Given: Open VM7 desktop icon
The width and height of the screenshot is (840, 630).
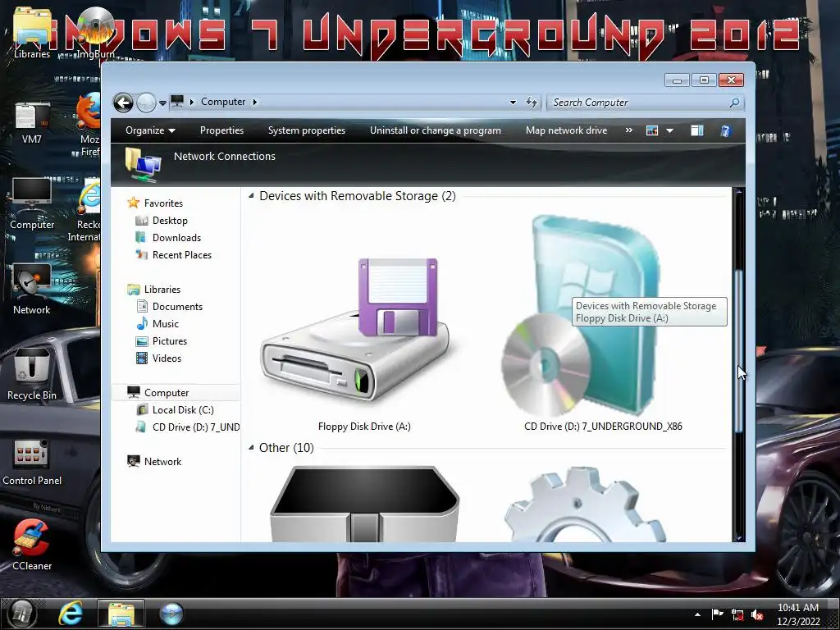Looking at the screenshot, I should point(32,123).
